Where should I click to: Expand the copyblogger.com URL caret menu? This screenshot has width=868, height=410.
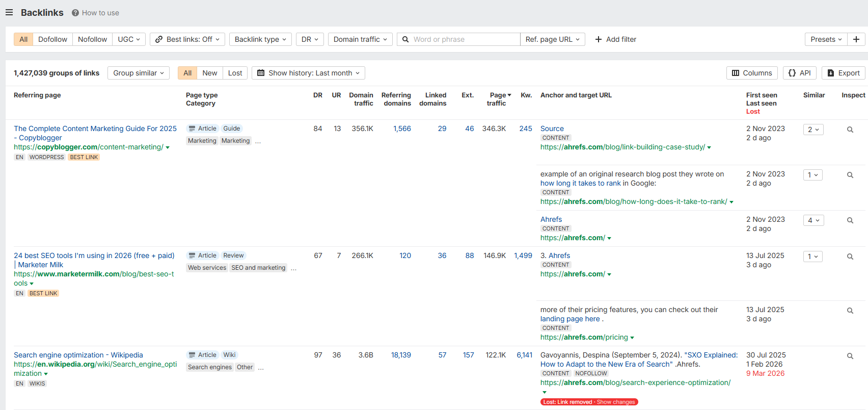coord(168,148)
